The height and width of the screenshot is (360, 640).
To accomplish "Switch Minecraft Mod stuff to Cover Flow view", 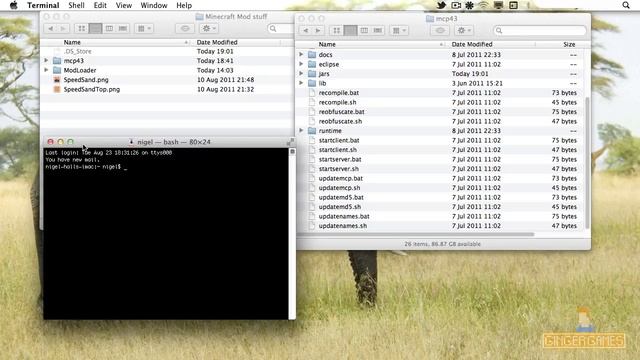I will tap(123, 28).
